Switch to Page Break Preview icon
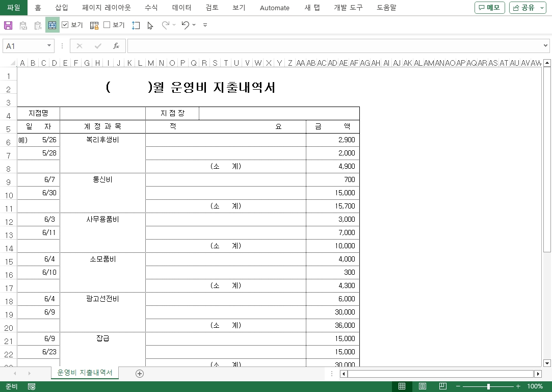Viewport: 552px width, 392px height. coord(443,386)
